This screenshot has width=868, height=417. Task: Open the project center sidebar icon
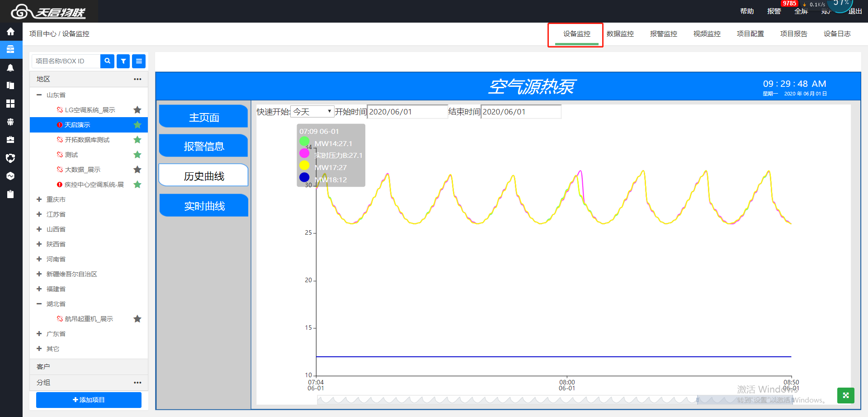10,49
